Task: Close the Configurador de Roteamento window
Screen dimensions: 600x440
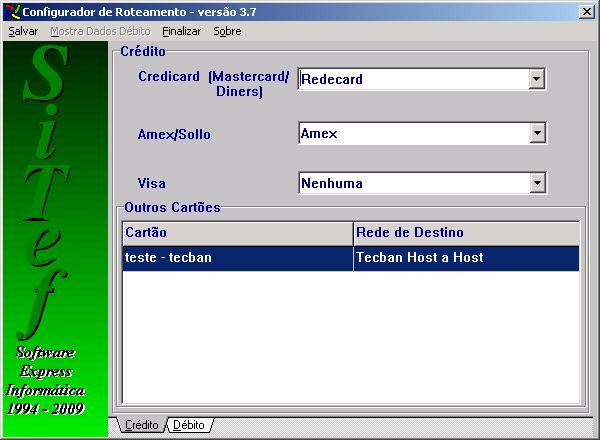Action: 587,11
